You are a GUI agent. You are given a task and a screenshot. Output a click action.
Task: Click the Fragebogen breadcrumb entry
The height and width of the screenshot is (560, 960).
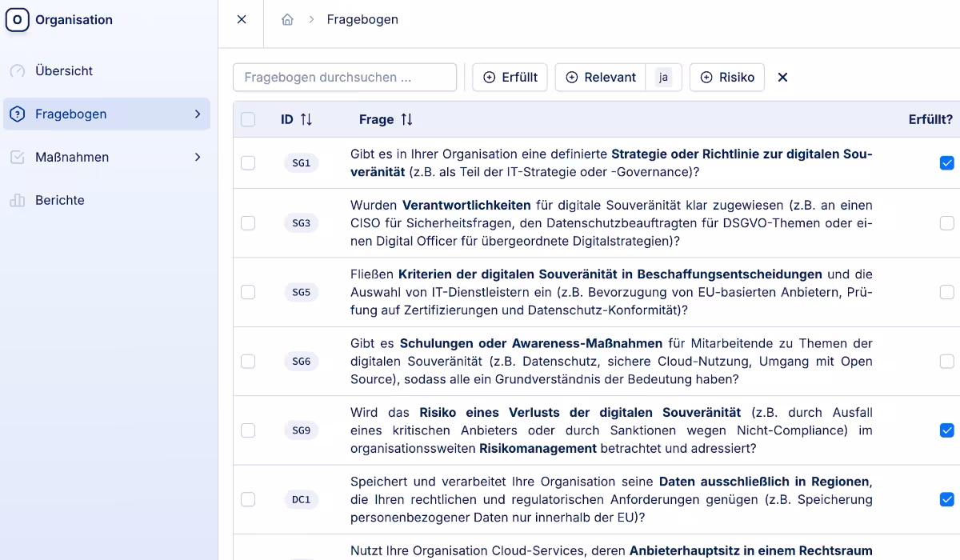coord(362,19)
